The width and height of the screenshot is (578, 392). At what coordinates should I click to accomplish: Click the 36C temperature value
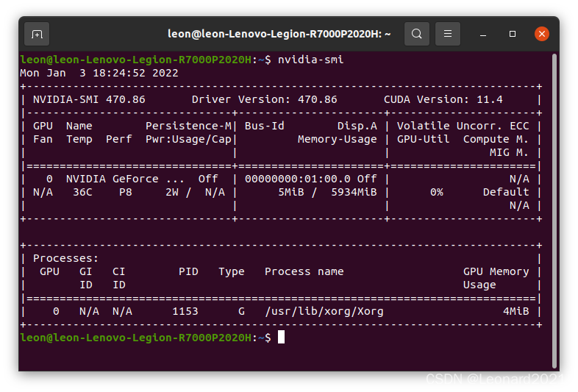(82, 193)
